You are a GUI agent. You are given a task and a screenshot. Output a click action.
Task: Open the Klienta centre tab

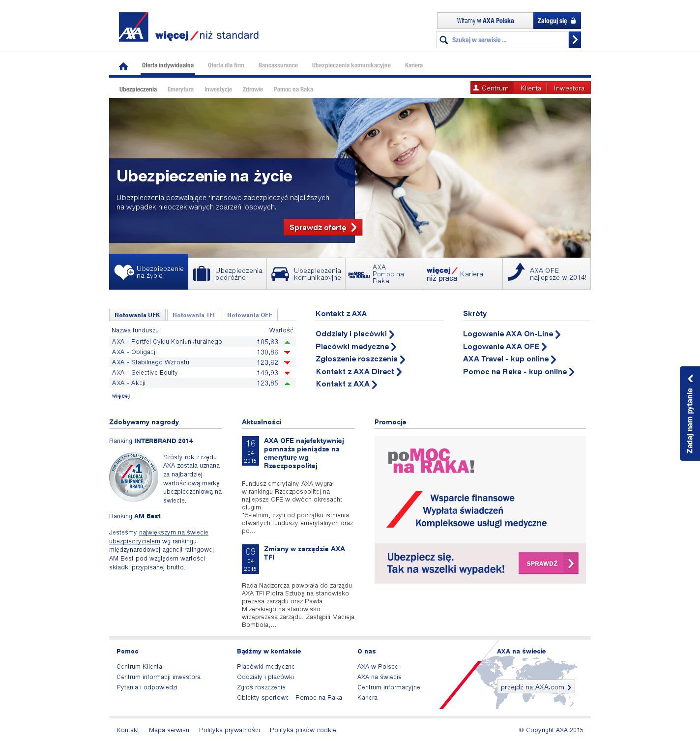coord(530,88)
